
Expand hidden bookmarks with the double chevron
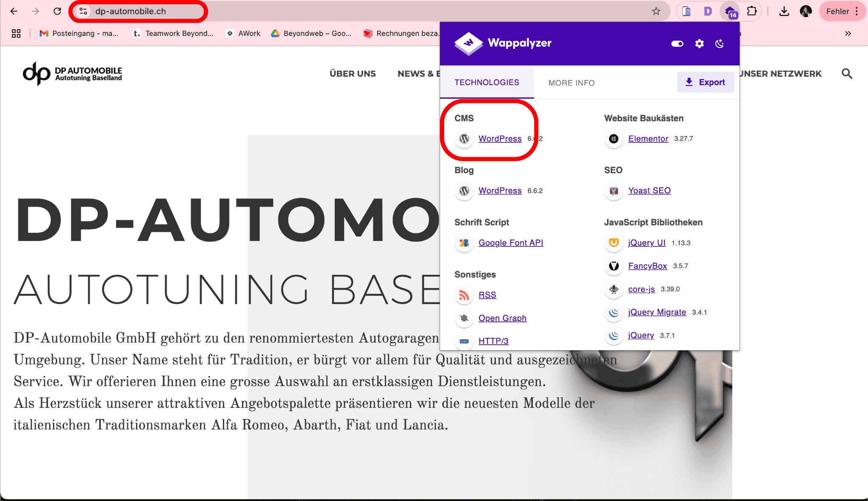(848, 33)
